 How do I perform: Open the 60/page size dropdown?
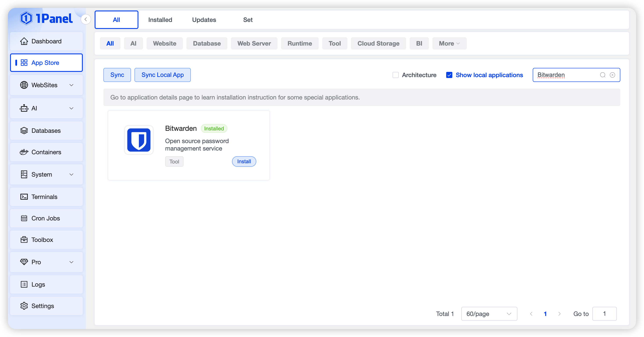pos(489,314)
